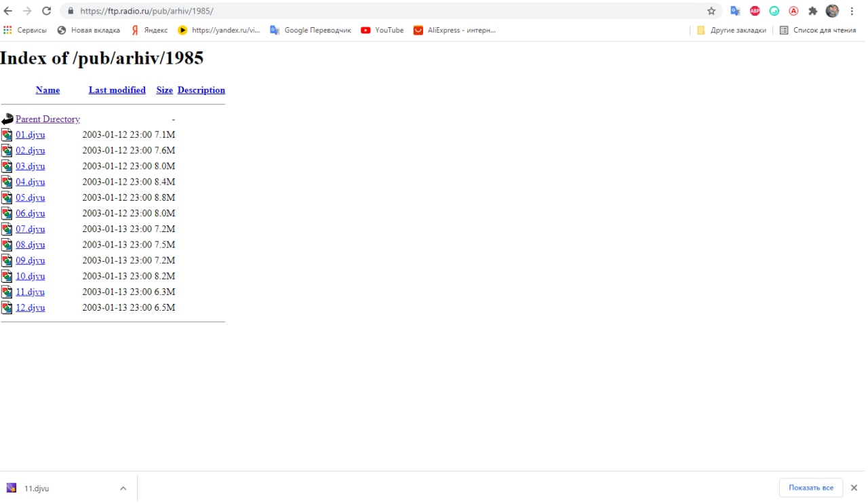Screen dimensions: 868x504
Task: Click the Показать все downloads button
Action: click(811, 488)
